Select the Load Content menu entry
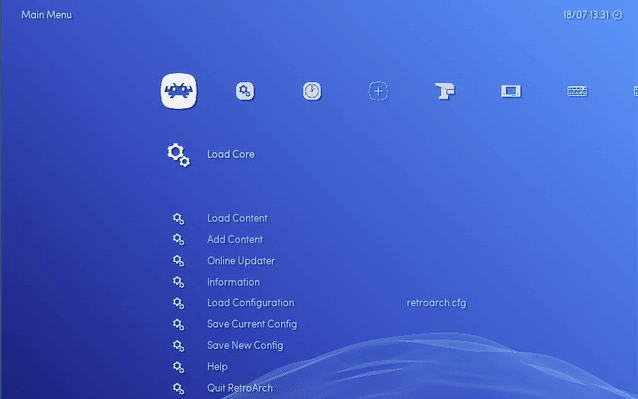 click(237, 218)
